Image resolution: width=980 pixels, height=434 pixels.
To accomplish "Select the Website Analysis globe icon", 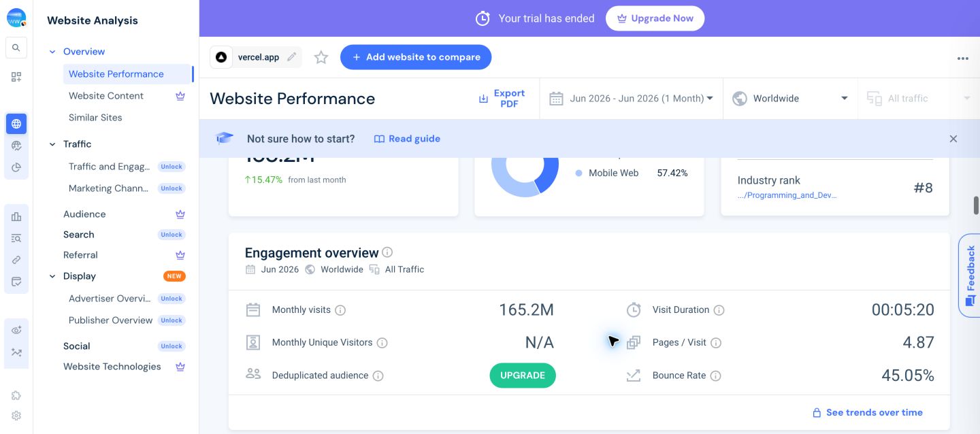I will 16,124.
